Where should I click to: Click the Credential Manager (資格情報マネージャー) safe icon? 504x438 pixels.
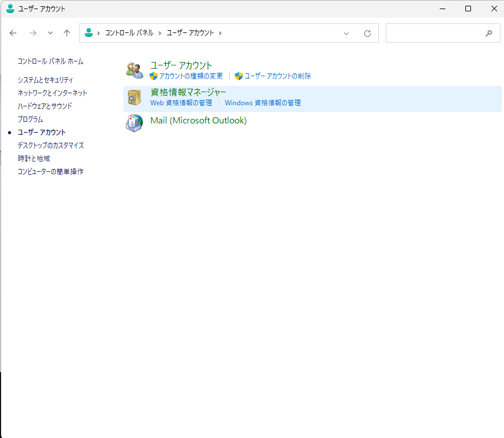click(x=134, y=97)
